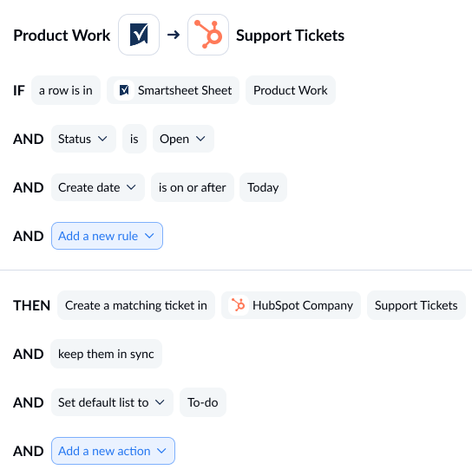Screen dimensions: 472x476
Task: Click the 'keep them in sync' pill
Action: 106,354
